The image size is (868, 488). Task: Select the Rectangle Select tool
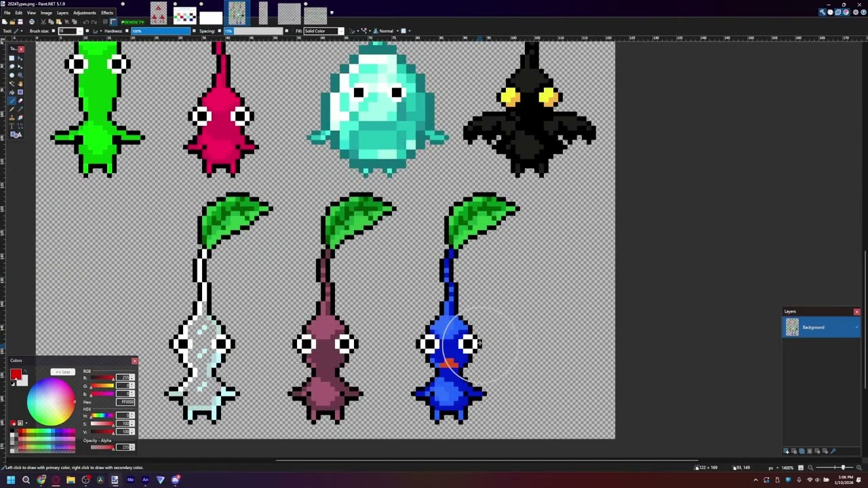[x=12, y=58]
